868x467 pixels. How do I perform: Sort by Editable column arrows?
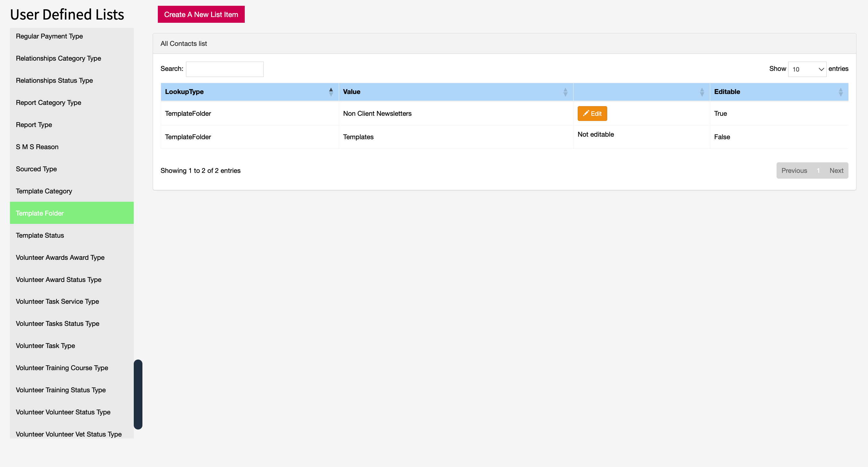click(x=840, y=92)
